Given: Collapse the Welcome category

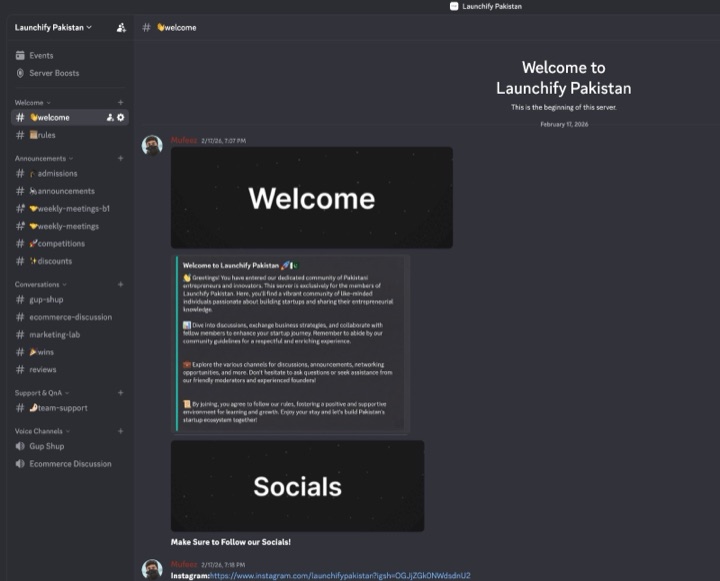Looking at the screenshot, I should tap(33, 102).
